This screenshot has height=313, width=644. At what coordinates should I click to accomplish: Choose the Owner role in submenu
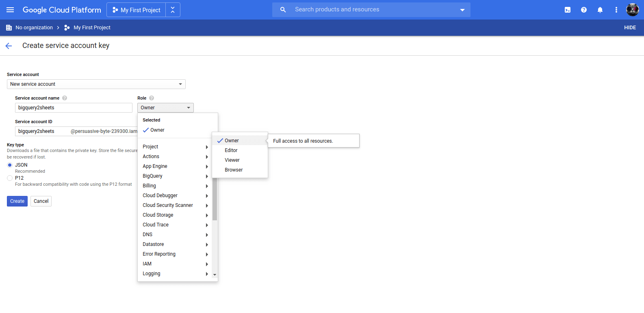240,141
